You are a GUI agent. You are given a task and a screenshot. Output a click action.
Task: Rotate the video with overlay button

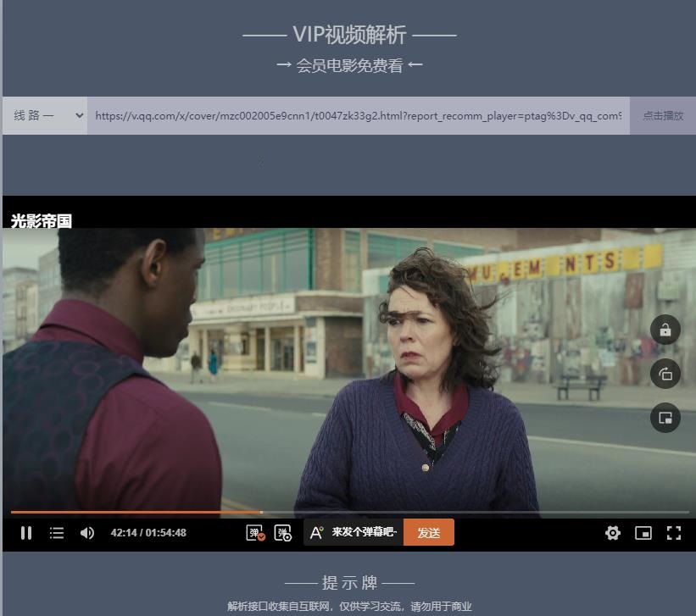pos(665,374)
